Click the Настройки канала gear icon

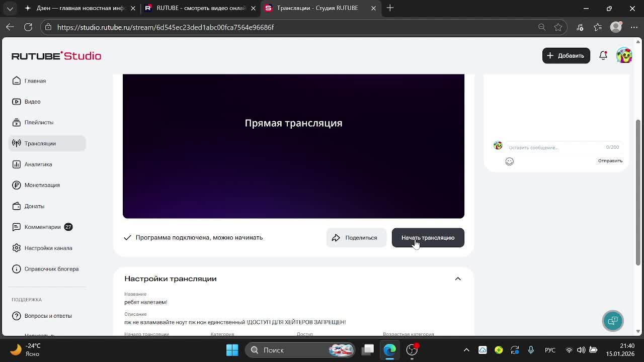coord(17,248)
